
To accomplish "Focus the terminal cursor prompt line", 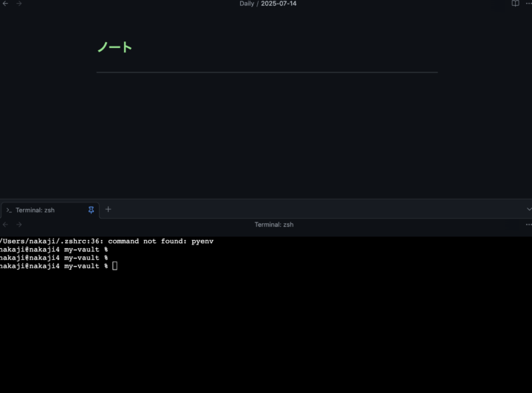I will pos(58,266).
